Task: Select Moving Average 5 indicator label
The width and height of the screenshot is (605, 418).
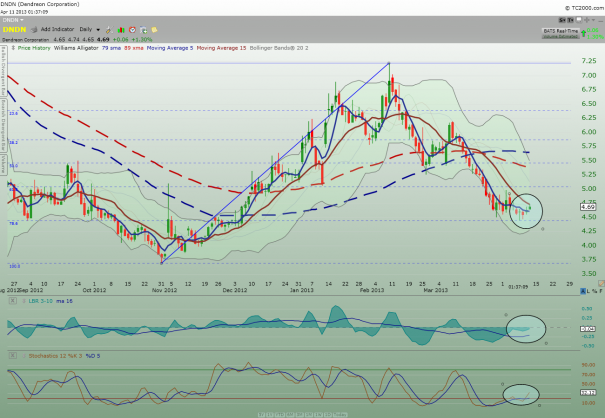Action: point(170,48)
